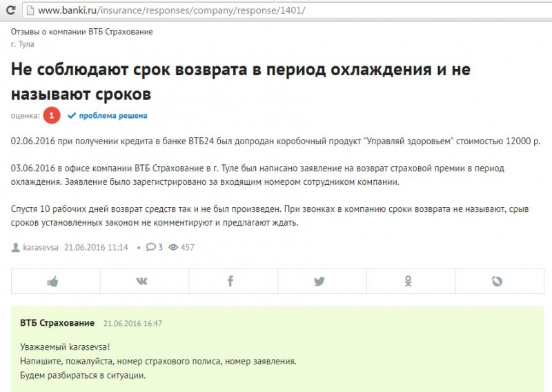The height and width of the screenshot is (392, 552).
Task: Click the 'проблема решена' status label
Action: (x=112, y=116)
